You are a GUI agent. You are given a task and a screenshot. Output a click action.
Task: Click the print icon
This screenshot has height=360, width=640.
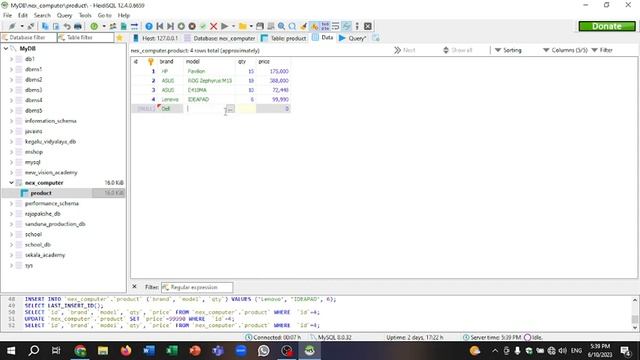[78, 26]
